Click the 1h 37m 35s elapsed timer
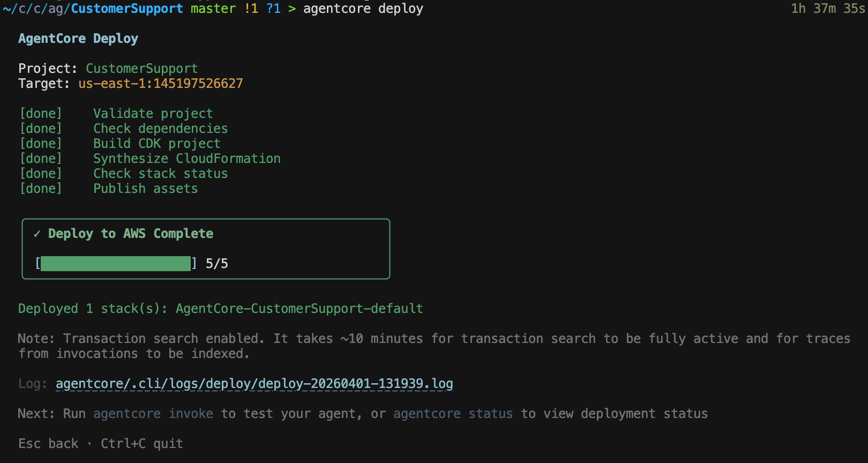Screen dimensions: 868x463 point(828,9)
